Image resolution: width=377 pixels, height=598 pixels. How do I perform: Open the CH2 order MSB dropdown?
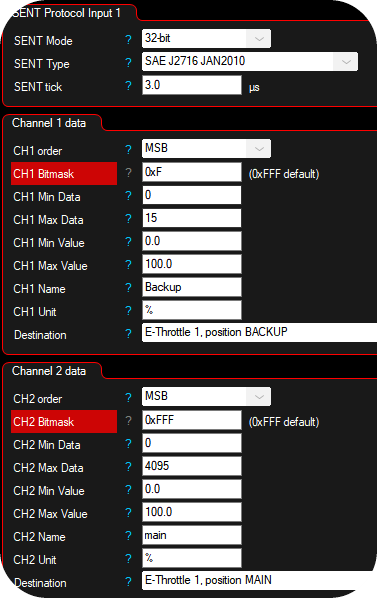[206, 396]
